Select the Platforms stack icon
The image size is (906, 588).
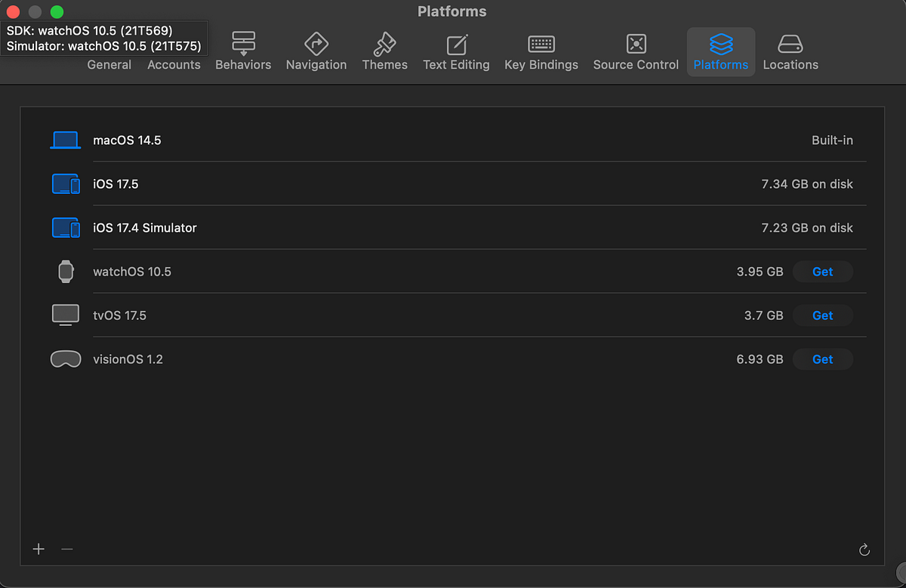pyautogui.click(x=720, y=44)
